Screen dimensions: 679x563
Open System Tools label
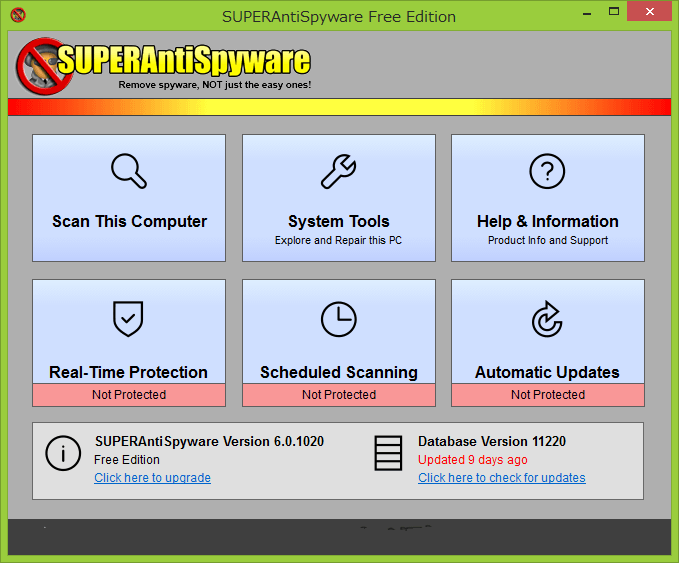pyautogui.click(x=339, y=221)
